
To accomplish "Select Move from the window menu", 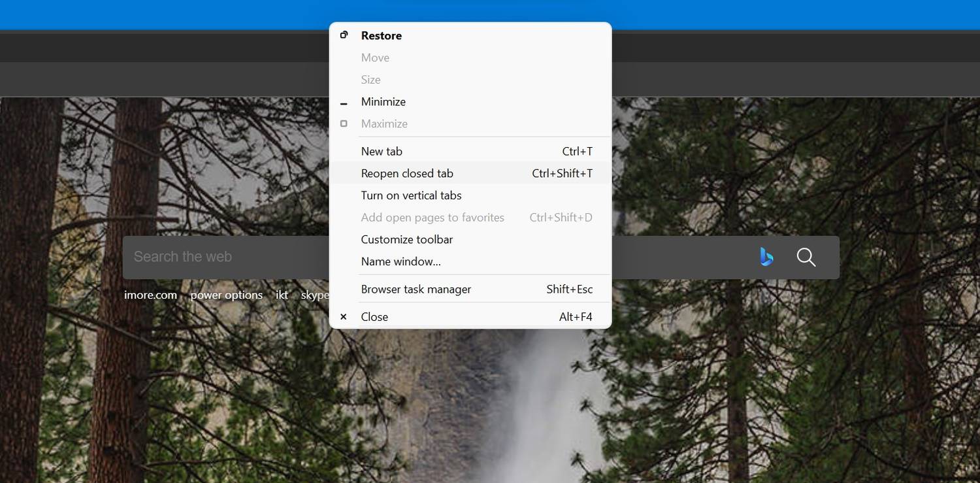I will 374,58.
